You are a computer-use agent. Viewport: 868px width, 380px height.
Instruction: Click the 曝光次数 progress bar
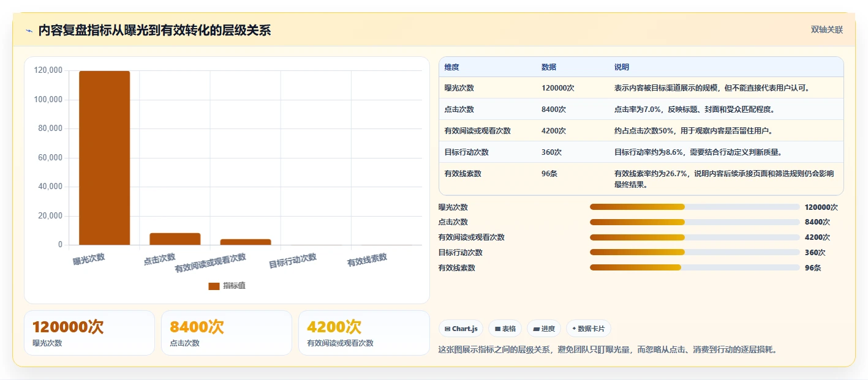coord(695,207)
